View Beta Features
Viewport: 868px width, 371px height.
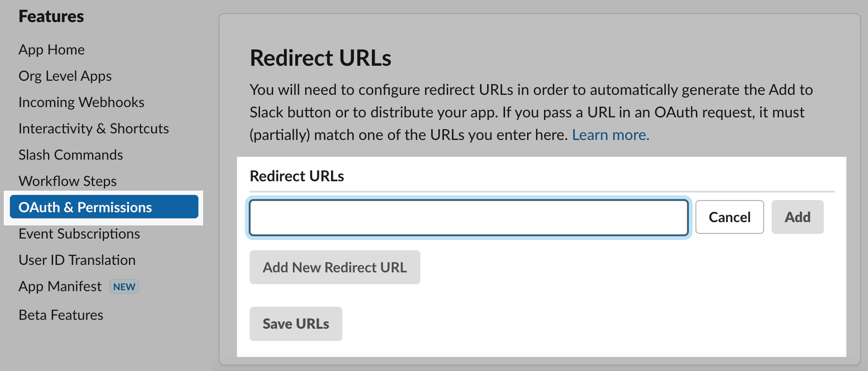(x=61, y=315)
